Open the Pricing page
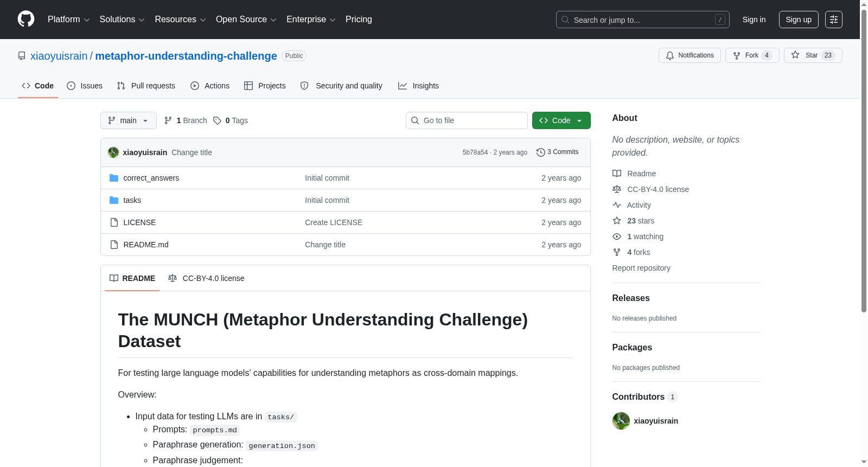 pyautogui.click(x=359, y=20)
